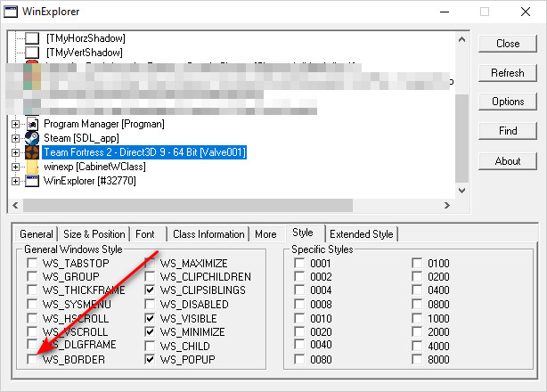Click the tree's vertical scroll up arrow

point(461,39)
